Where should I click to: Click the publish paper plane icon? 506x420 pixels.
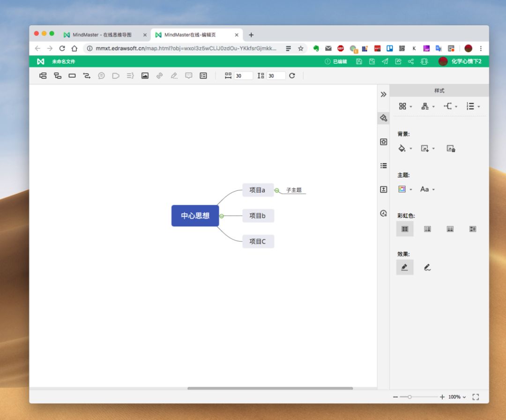point(385,61)
